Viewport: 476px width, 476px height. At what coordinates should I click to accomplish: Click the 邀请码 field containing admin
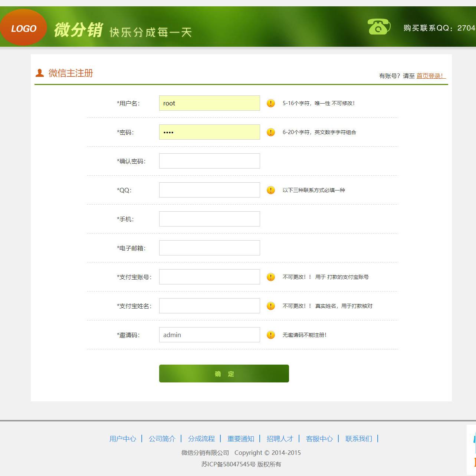[209, 335]
